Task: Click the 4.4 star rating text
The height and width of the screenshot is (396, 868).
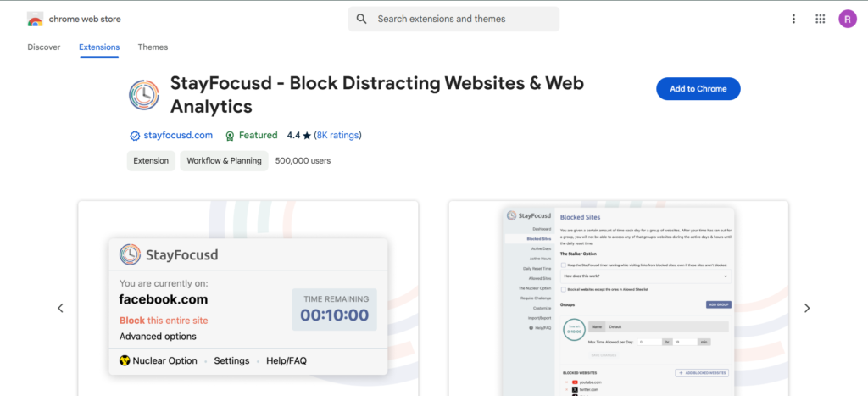Action: [299, 135]
